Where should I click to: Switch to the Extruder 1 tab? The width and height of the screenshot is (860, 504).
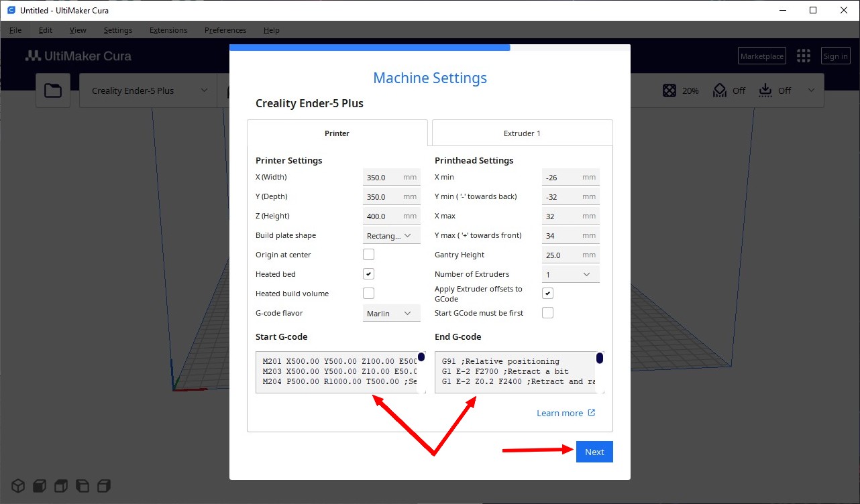point(522,133)
